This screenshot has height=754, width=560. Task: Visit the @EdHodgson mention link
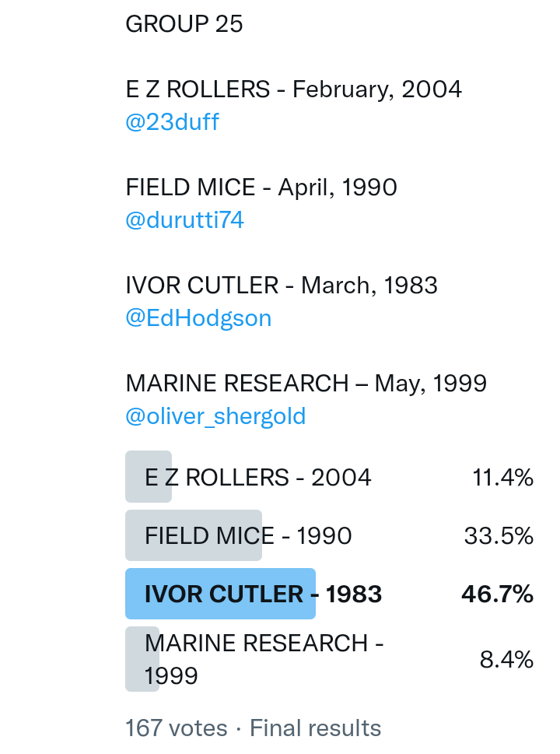click(x=198, y=318)
